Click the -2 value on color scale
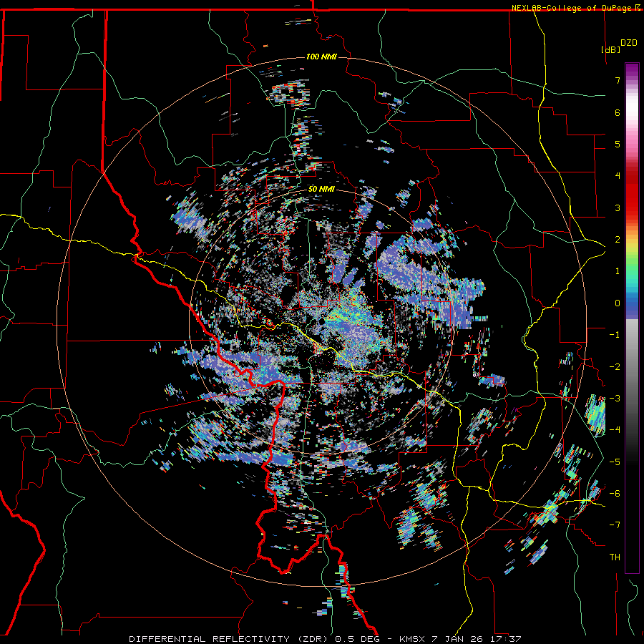 tap(615, 367)
